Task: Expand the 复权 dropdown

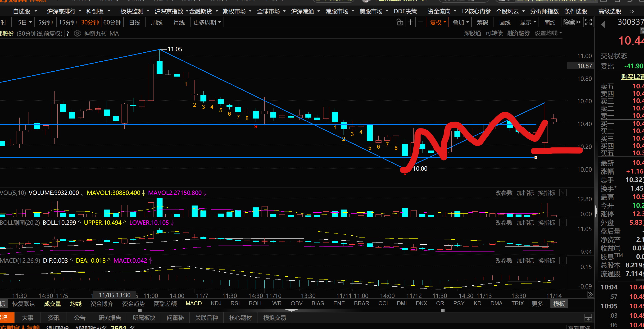Action: click(x=438, y=23)
